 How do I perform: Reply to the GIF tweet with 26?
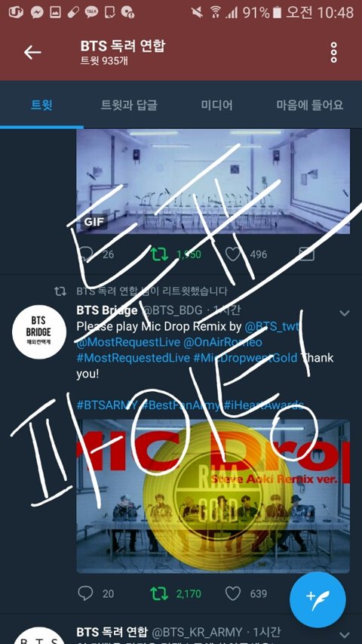[85, 254]
